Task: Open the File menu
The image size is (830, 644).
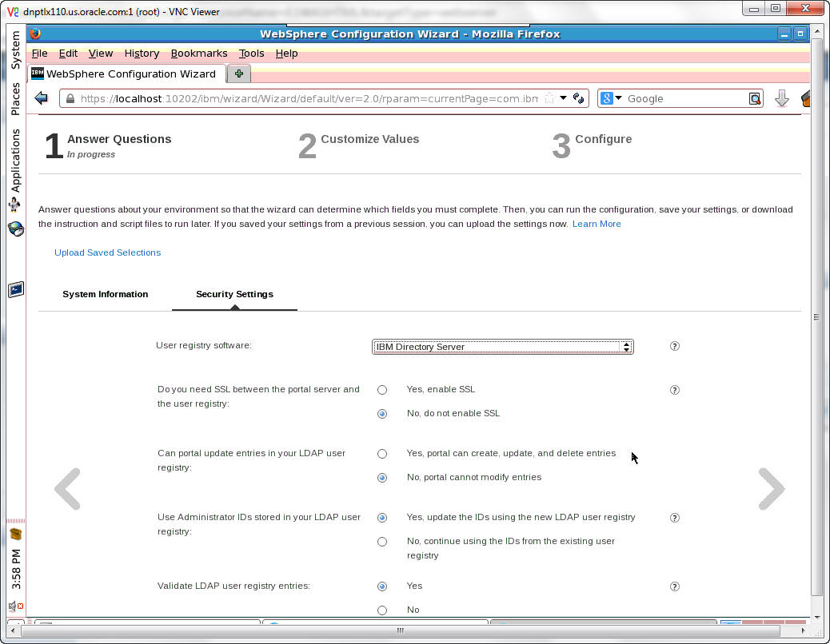Action: point(40,54)
